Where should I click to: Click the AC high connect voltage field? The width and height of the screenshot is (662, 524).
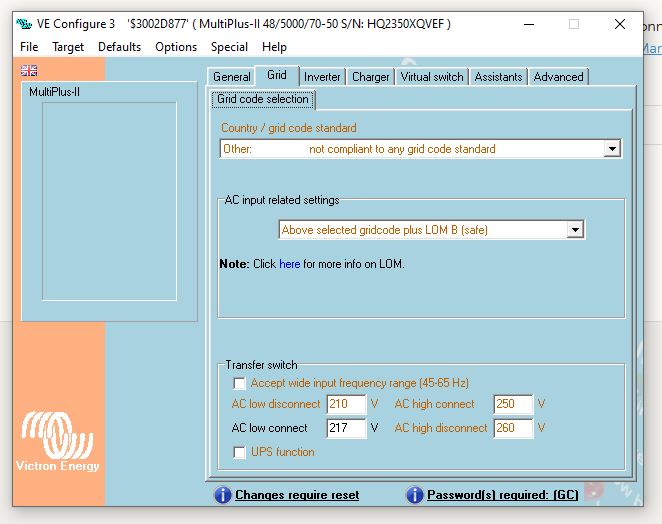coord(513,404)
